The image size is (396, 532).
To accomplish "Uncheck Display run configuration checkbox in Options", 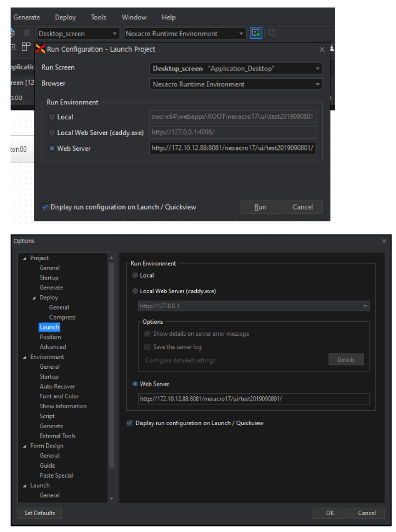I will pos(130,423).
